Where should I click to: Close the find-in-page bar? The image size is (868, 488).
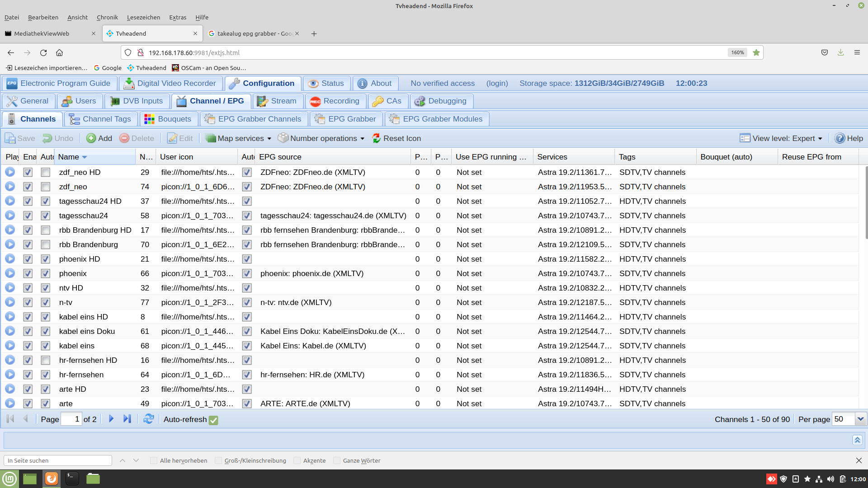859,460
